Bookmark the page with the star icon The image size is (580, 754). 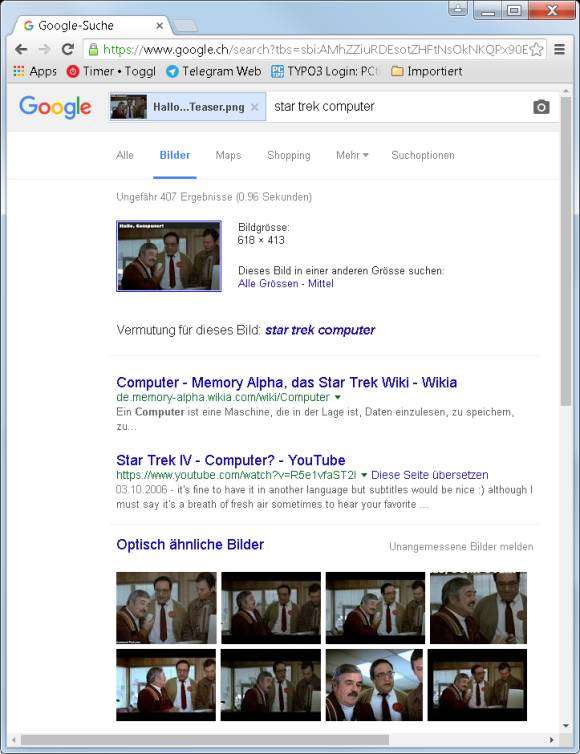536,49
